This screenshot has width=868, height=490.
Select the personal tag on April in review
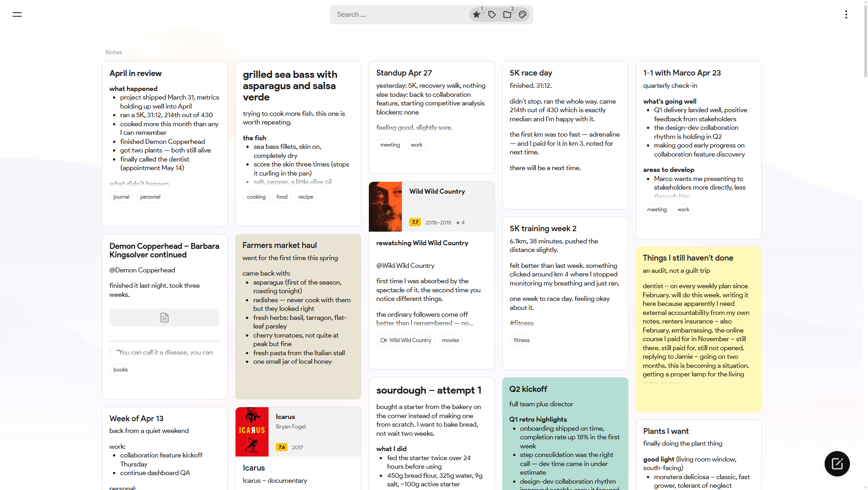coord(150,197)
